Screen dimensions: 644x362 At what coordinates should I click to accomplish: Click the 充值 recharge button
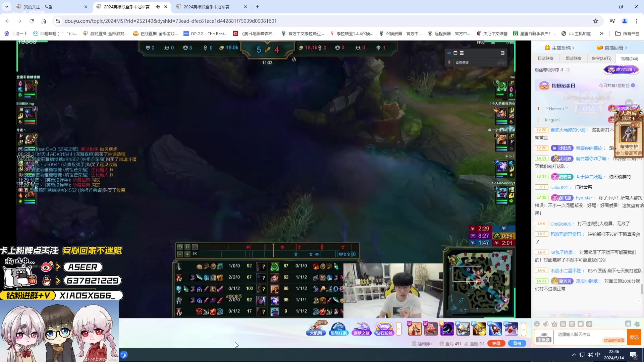[496, 344]
